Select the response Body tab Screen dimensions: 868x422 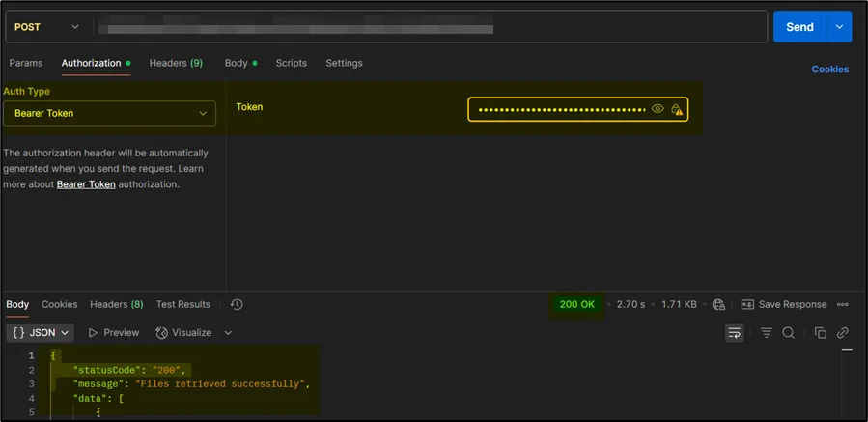[x=17, y=304]
